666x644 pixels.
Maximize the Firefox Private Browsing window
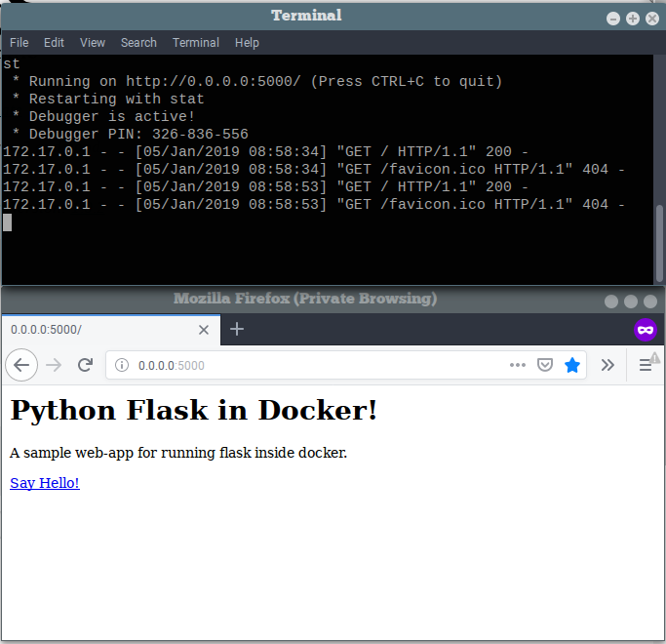[x=631, y=302]
